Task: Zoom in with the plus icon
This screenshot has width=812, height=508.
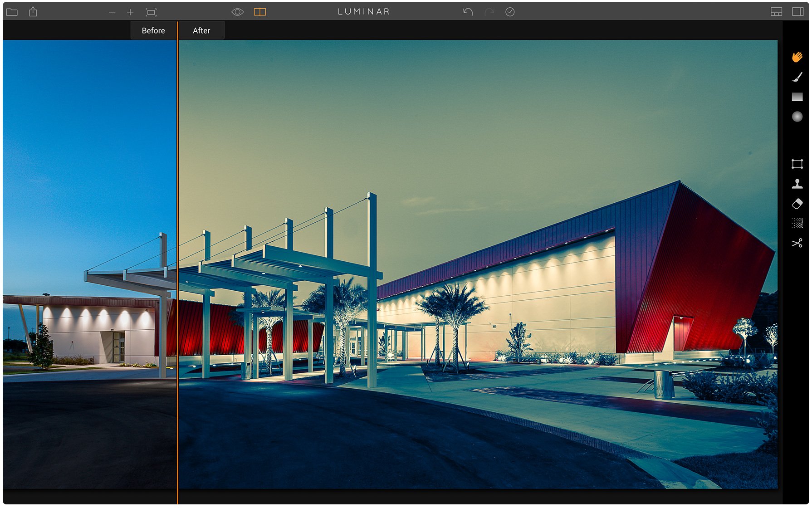Action: [130, 12]
